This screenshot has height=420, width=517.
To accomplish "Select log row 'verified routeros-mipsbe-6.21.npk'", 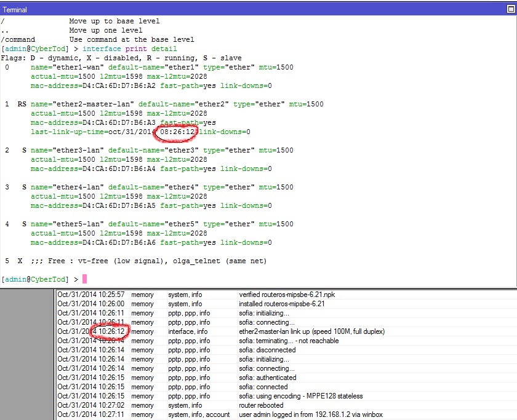I will click(287, 295).
